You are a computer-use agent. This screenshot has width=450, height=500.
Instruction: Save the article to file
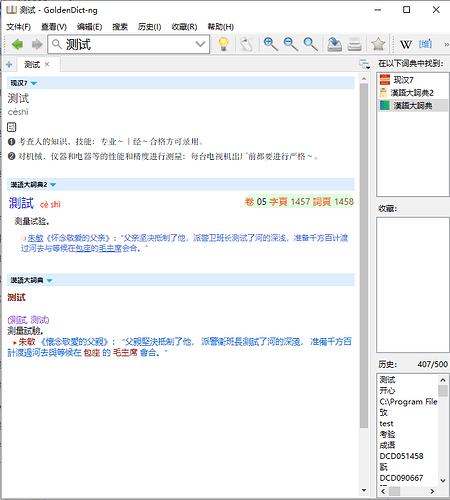(334, 44)
